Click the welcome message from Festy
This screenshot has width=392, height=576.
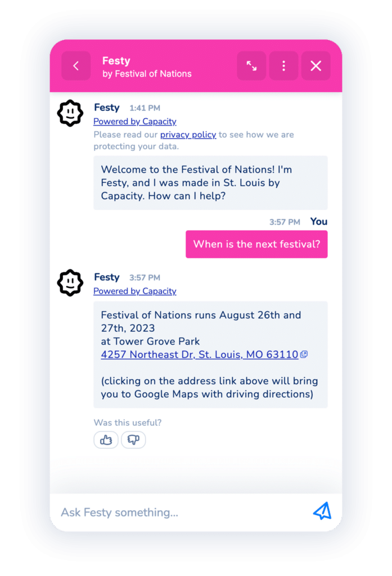coord(210,183)
